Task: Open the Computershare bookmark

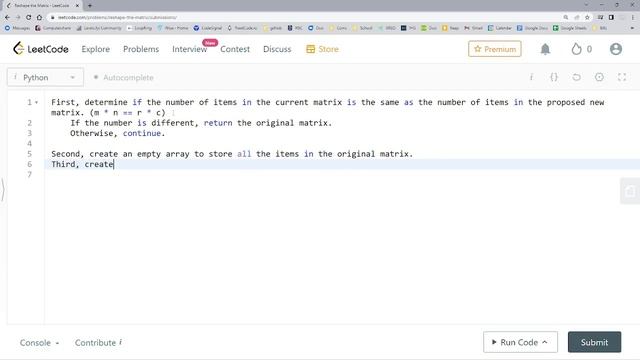Action: pos(53,28)
